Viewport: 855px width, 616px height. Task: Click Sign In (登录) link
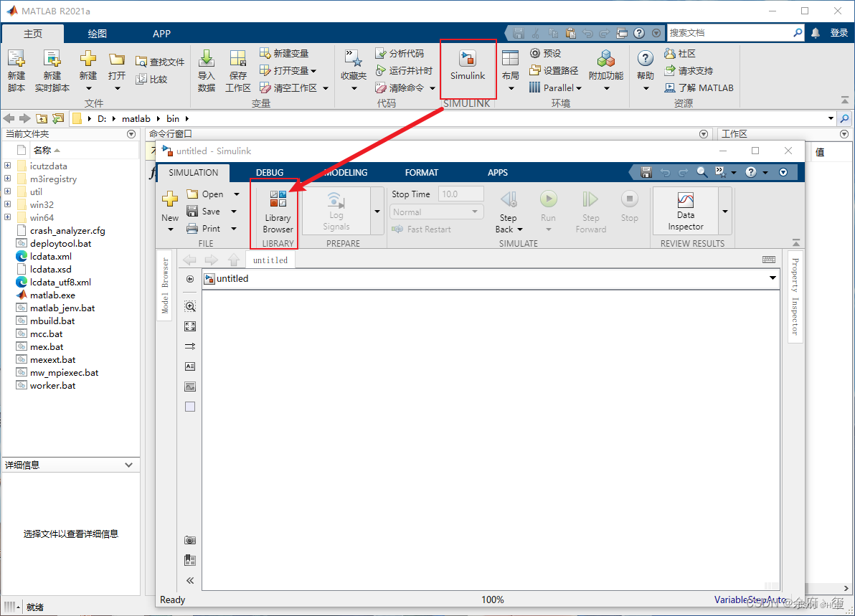pyautogui.click(x=839, y=33)
